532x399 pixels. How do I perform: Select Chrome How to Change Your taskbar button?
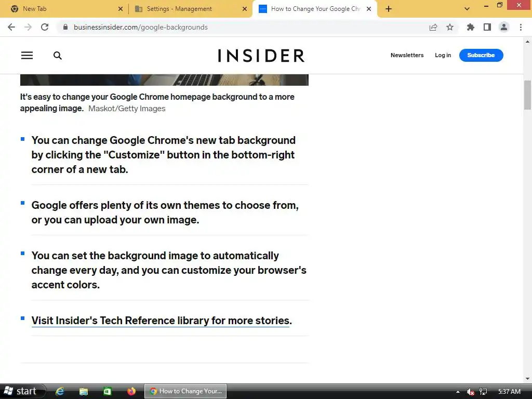pyautogui.click(x=185, y=391)
